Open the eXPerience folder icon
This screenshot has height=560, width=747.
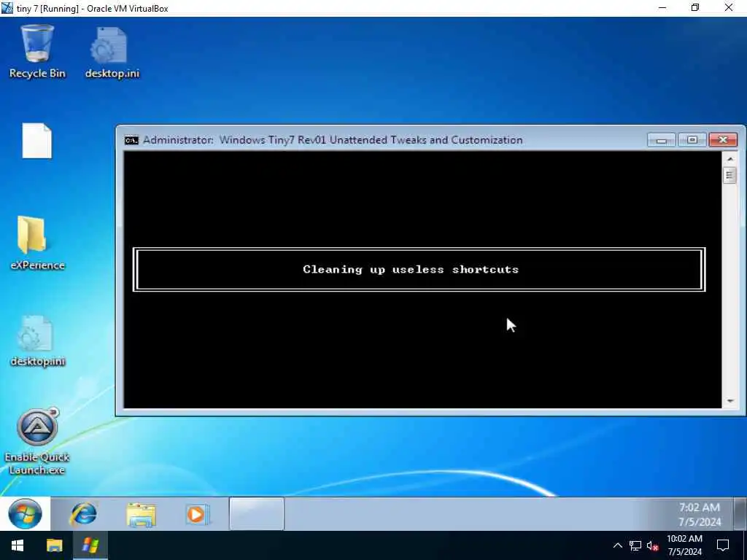37,243
